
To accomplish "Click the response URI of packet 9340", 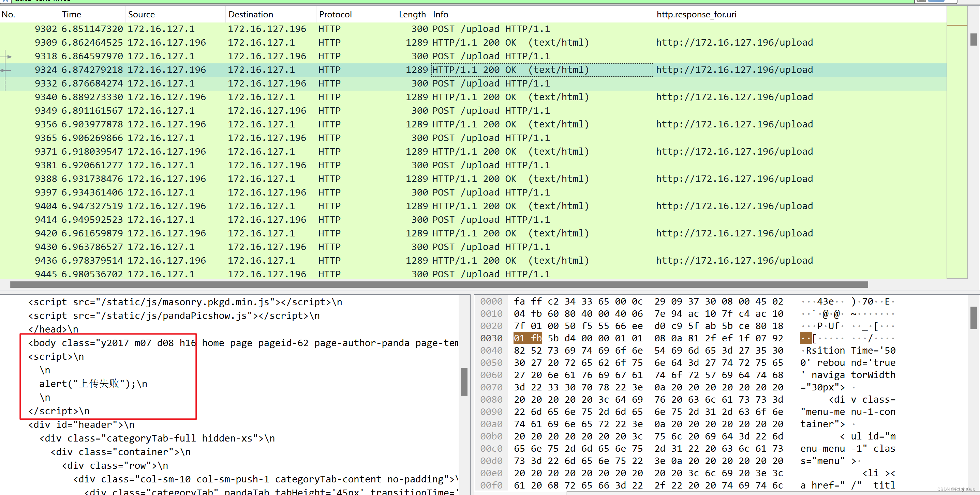I will tap(734, 97).
